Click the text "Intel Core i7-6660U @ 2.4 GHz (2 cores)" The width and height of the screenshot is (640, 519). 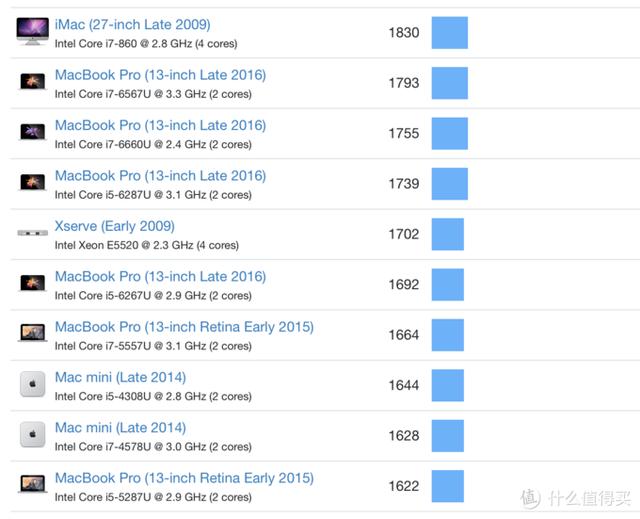tap(153, 144)
